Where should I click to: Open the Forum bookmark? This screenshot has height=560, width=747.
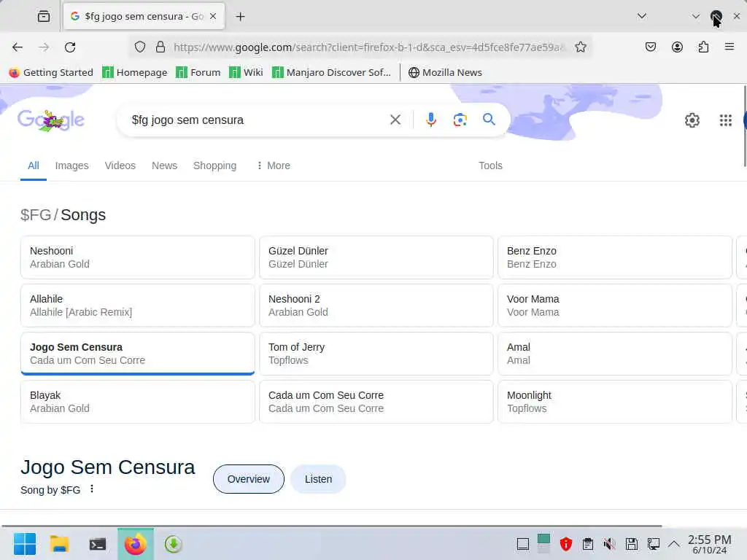[x=198, y=72]
